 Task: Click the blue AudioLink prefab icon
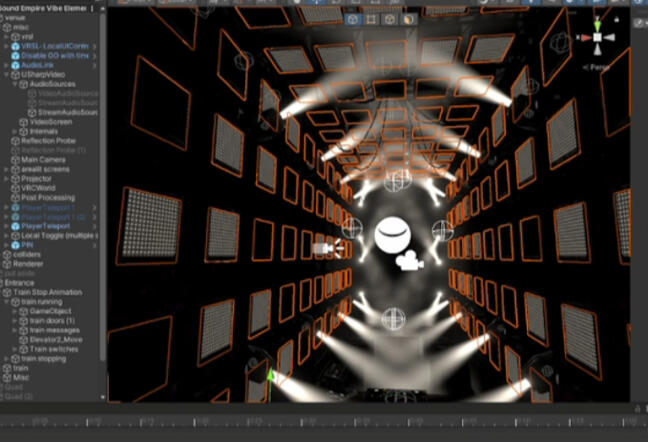point(16,65)
